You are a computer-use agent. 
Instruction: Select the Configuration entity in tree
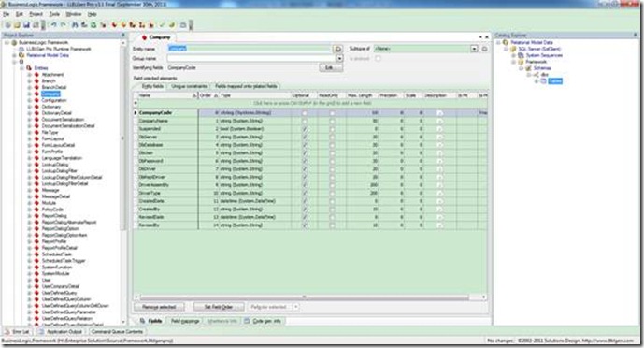pyautogui.click(x=54, y=100)
